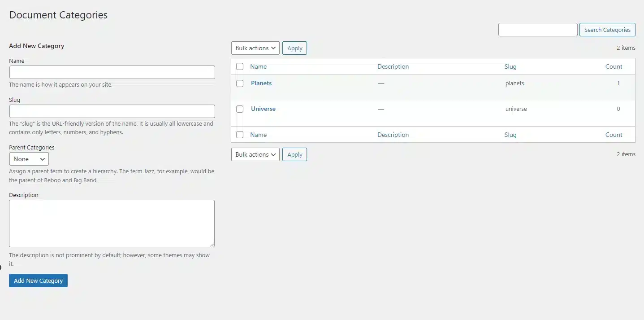Toggle select-all checkbox in table footer
The width and height of the screenshot is (644, 320).
point(240,135)
